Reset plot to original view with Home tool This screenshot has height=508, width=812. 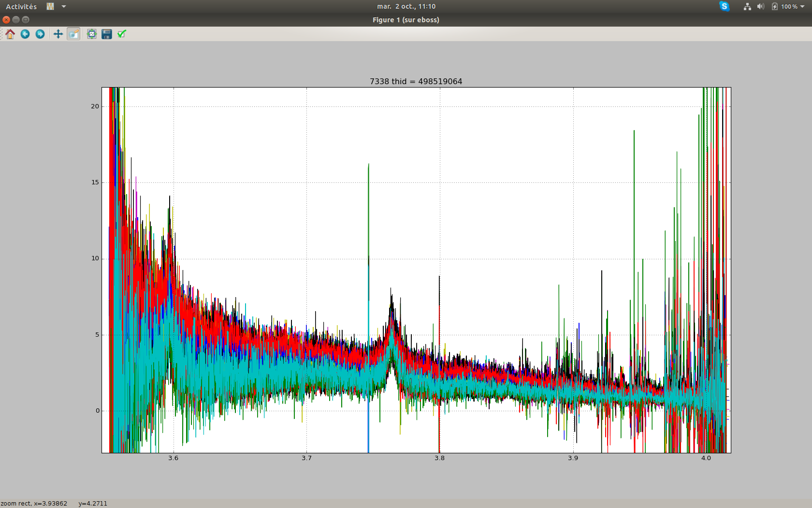(x=10, y=34)
